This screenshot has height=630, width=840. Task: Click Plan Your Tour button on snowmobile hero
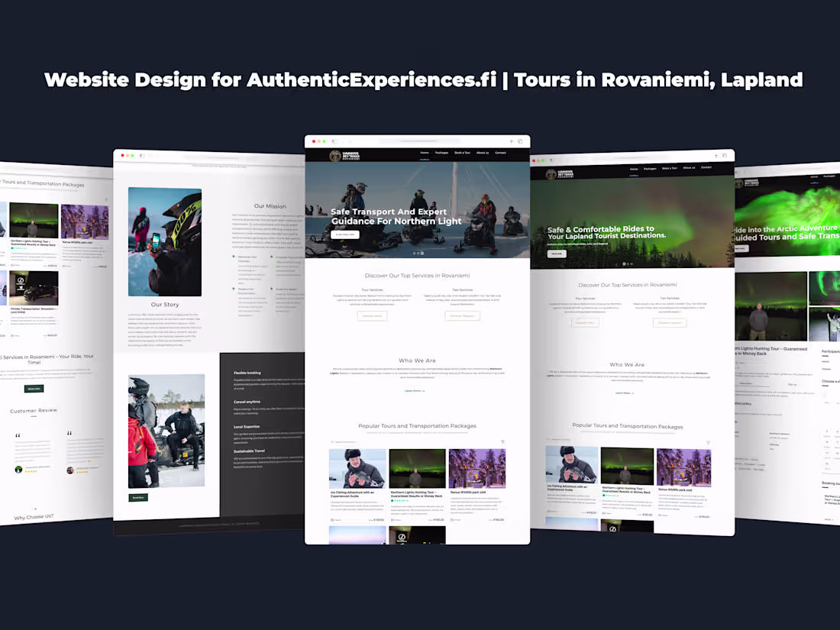(345, 234)
